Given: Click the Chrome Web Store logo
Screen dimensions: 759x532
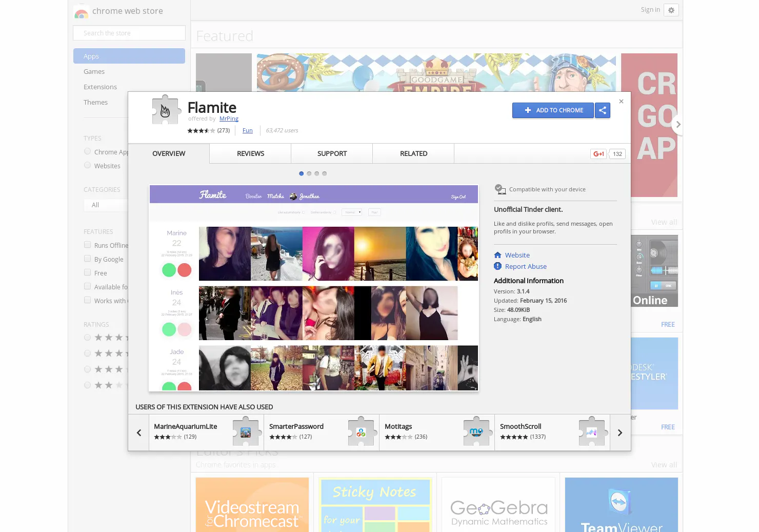Looking at the screenshot, I should [x=81, y=11].
